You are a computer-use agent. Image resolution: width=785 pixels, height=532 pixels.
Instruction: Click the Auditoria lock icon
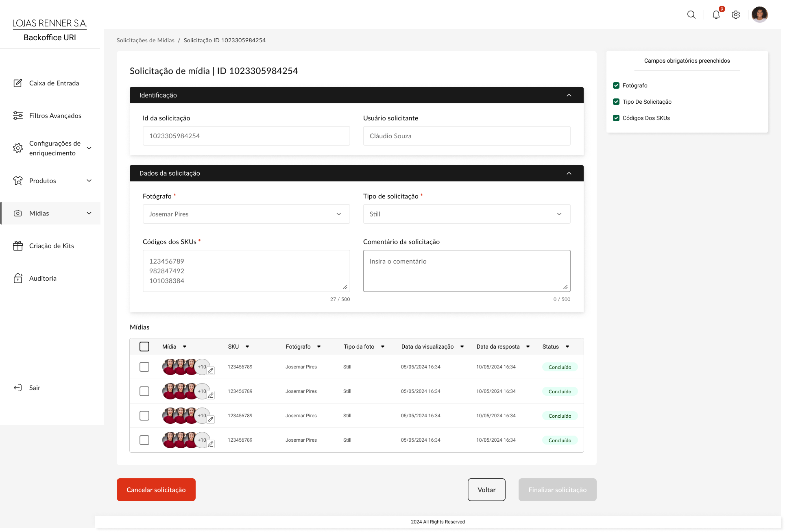[x=18, y=278]
